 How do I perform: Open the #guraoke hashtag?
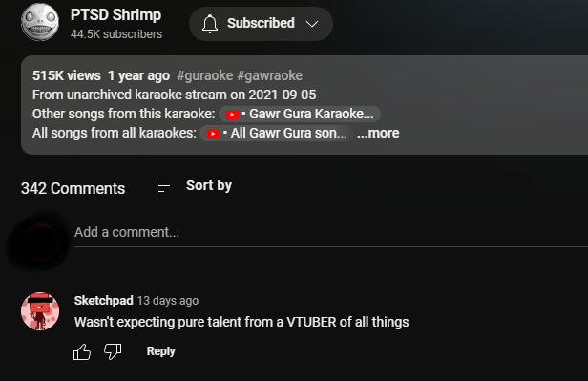tap(204, 75)
